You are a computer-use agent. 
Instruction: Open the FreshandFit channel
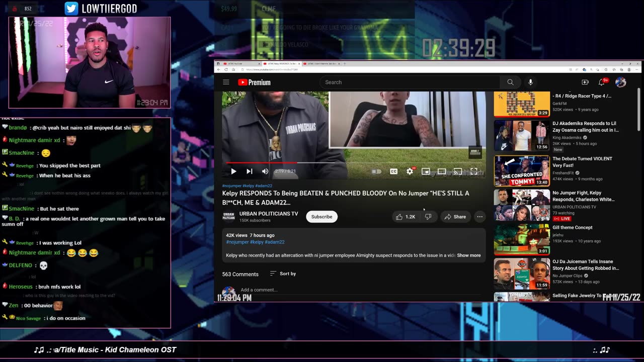pyautogui.click(x=563, y=172)
